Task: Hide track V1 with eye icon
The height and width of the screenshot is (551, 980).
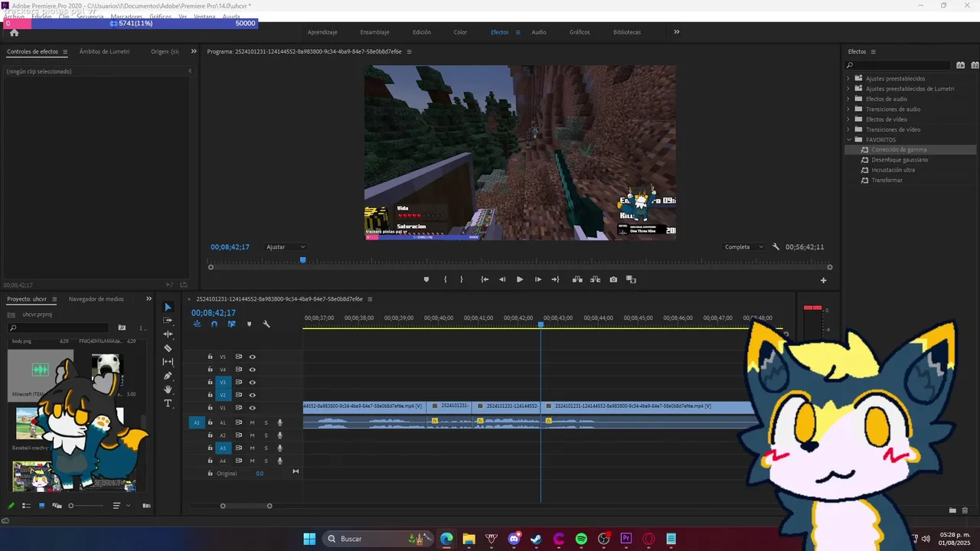Action: coord(252,408)
